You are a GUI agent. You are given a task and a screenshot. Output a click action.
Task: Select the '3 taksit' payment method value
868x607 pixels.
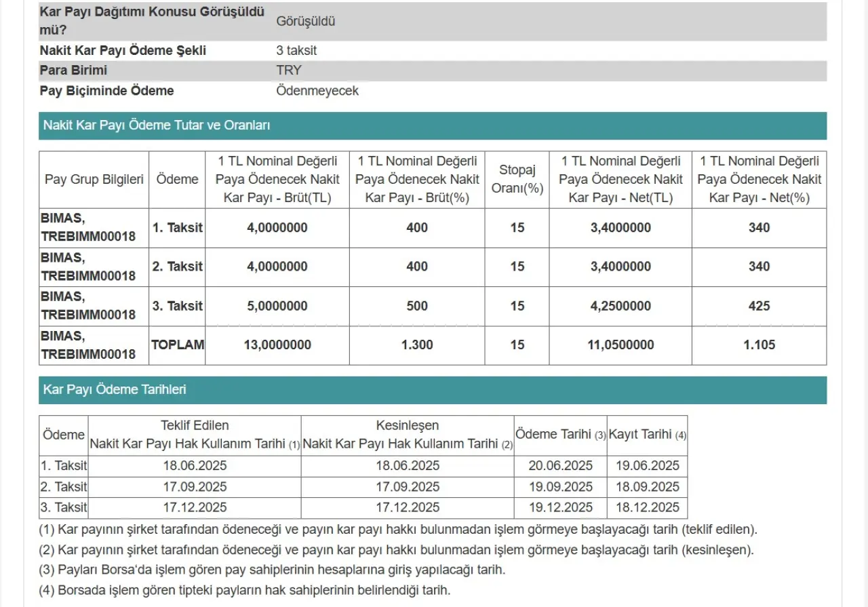(x=296, y=50)
